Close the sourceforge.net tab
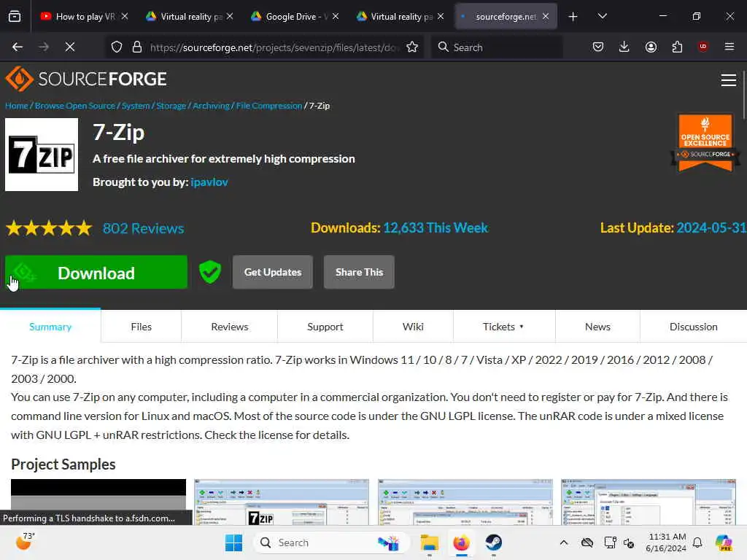Image resolution: width=747 pixels, height=560 pixels. click(x=546, y=16)
